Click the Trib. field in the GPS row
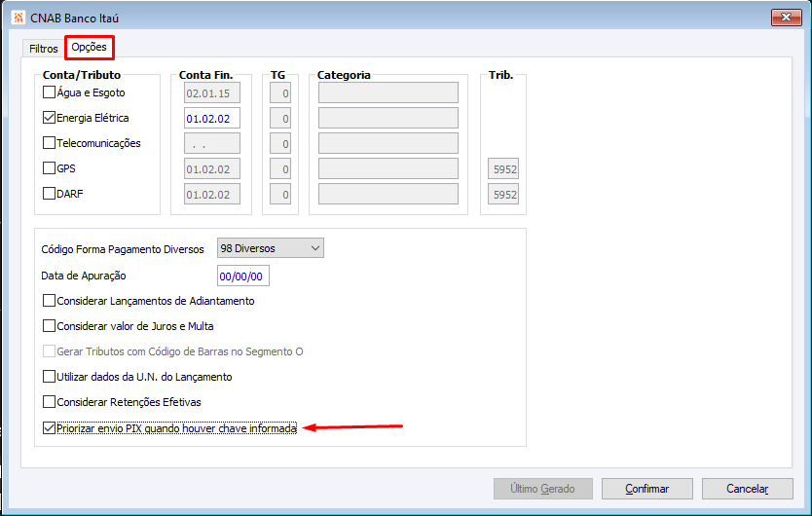Screen dimensions: 812x516 click(503, 168)
